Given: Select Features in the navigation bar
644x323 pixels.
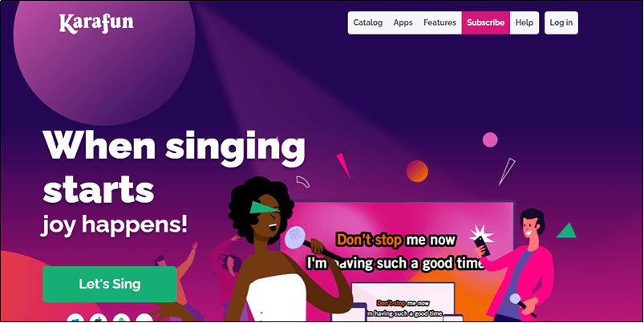Looking at the screenshot, I should coord(439,22).
